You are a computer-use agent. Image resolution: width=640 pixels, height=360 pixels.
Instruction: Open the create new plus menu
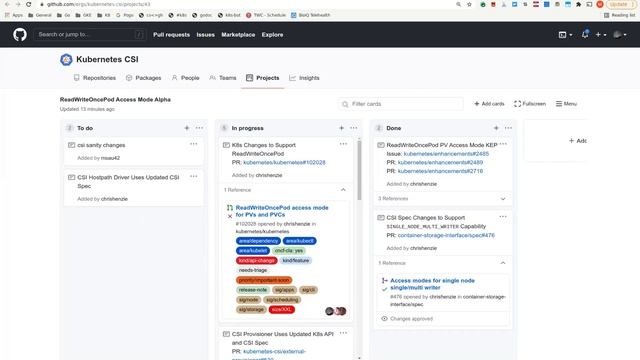pyautogui.click(x=600, y=35)
